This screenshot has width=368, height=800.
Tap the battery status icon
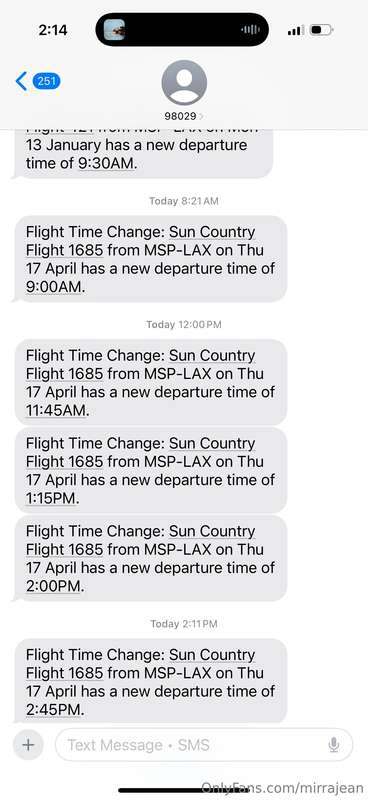[x=322, y=30]
